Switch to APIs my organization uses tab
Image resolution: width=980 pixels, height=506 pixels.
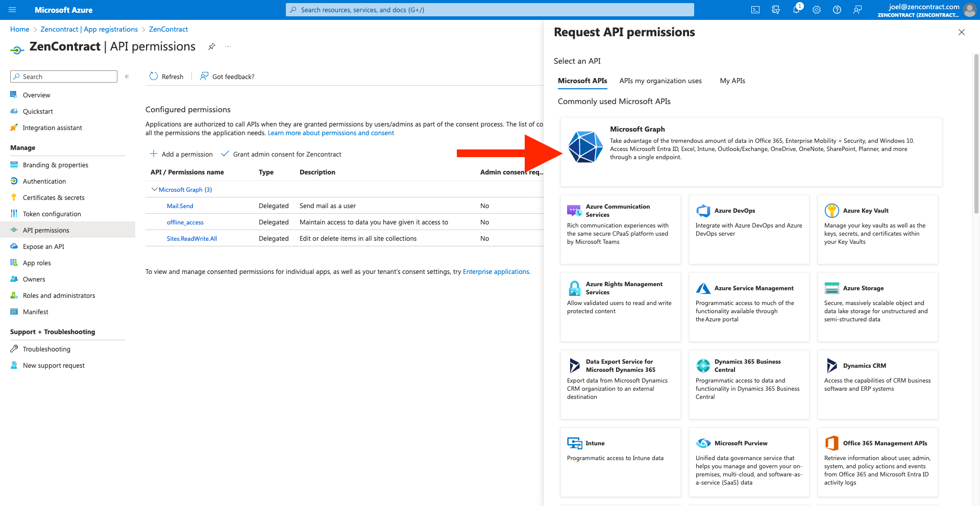660,81
